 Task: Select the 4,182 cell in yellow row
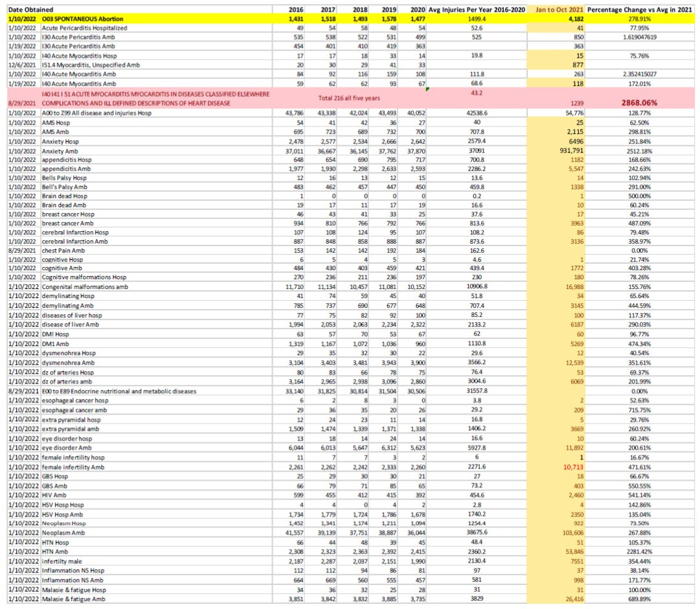pyautogui.click(x=572, y=19)
